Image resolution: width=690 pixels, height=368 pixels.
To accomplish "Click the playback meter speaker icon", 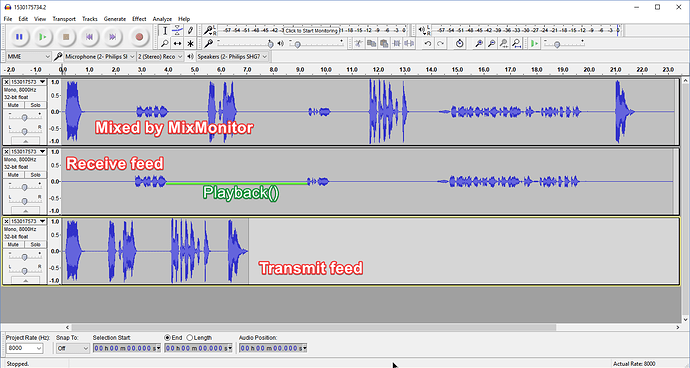I will [x=422, y=30].
